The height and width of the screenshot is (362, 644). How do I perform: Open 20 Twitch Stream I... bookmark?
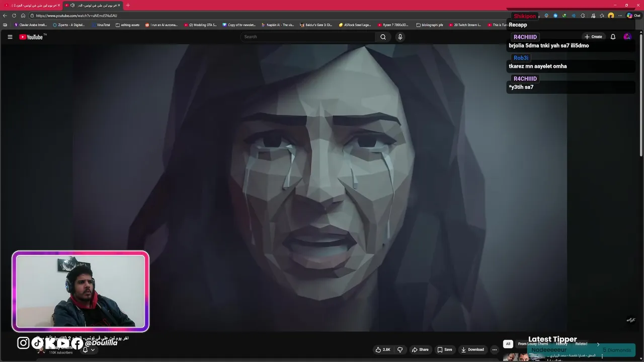pos(465,25)
